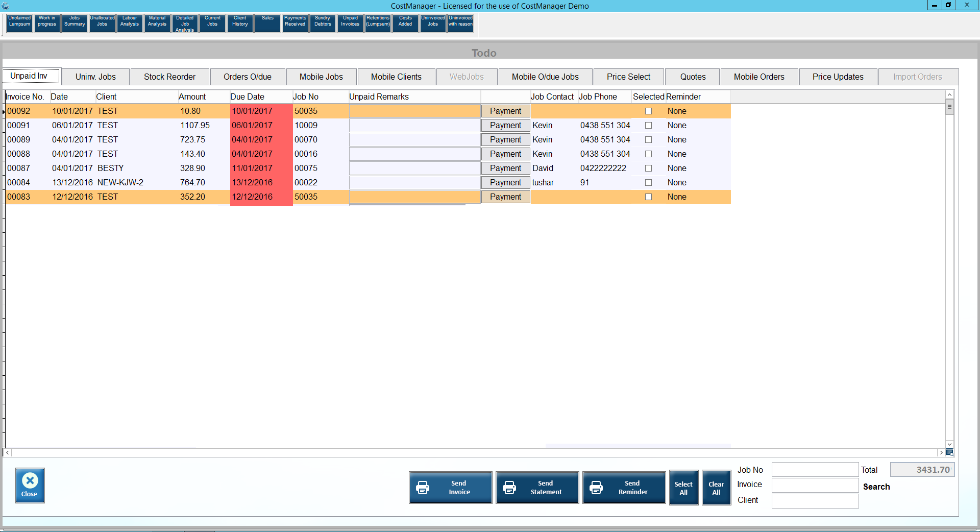Select the Unpaid Inv tab
This screenshot has width=980, height=532.
point(31,76)
